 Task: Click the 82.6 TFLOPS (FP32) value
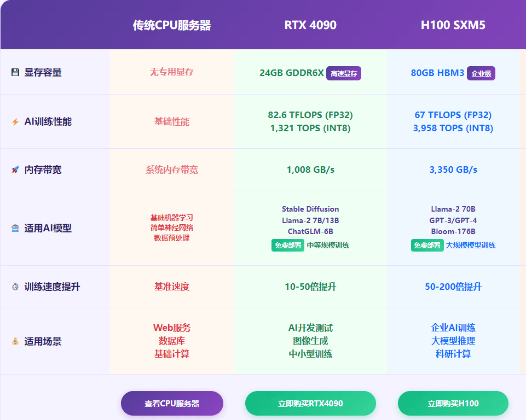310,115
